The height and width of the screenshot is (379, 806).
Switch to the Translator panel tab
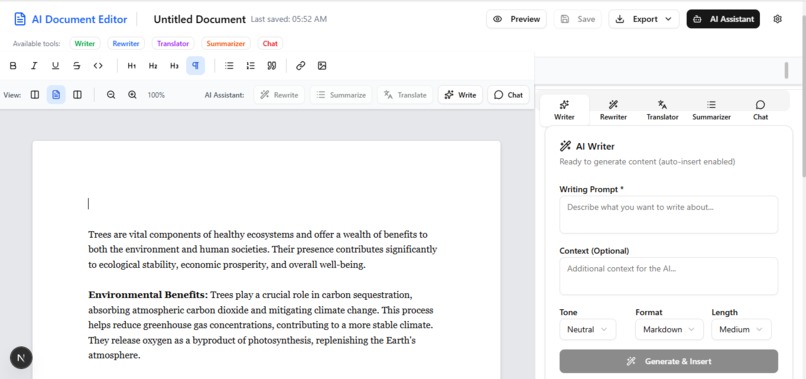click(x=663, y=110)
